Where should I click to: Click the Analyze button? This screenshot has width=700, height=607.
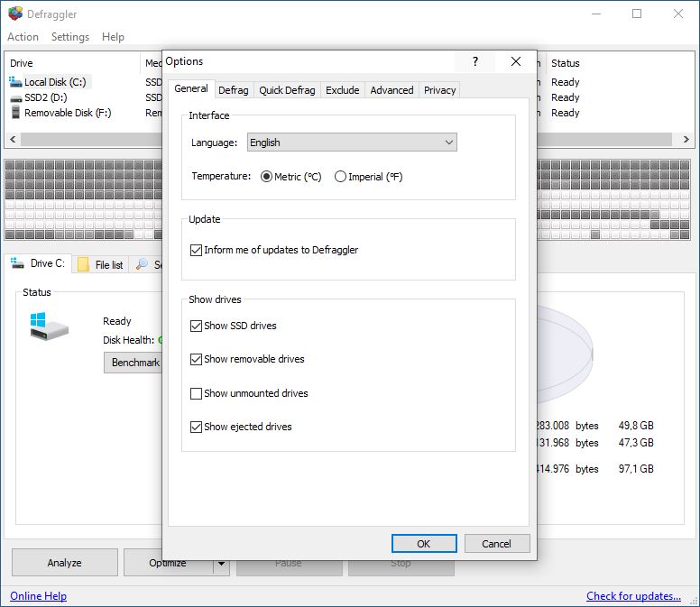pos(65,563)
